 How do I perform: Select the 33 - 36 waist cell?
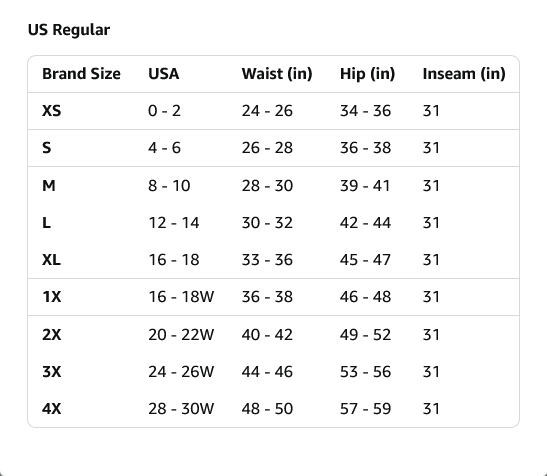[x=267, y=260]
